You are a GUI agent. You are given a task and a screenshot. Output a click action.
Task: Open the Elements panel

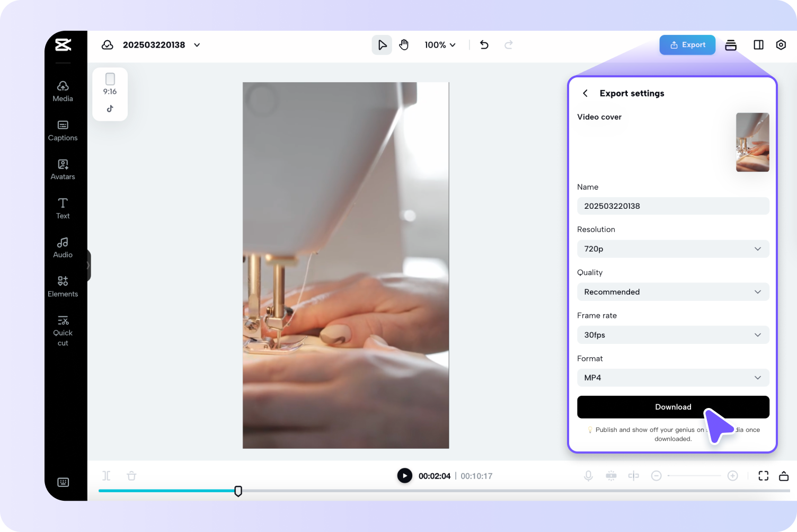pos(63,287)
